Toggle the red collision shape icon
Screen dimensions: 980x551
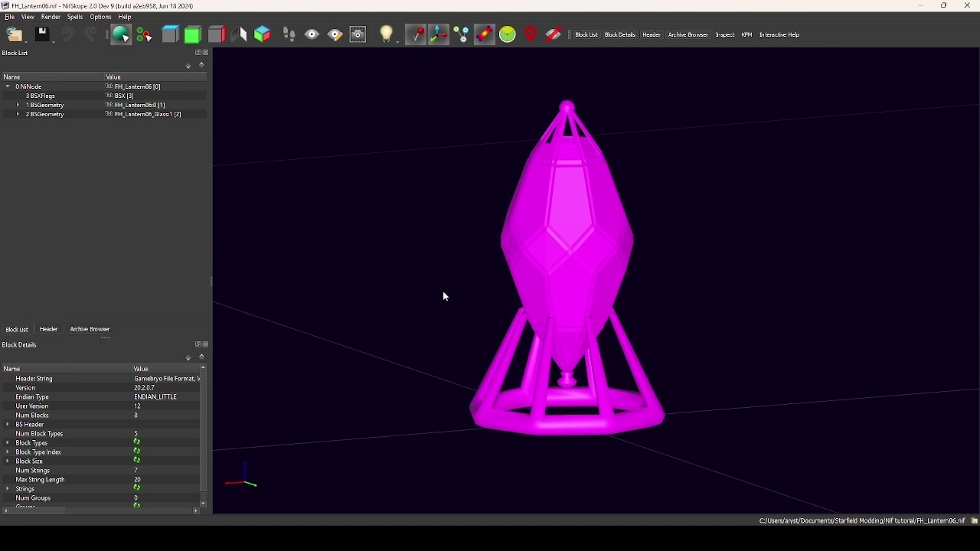point(485,34)
